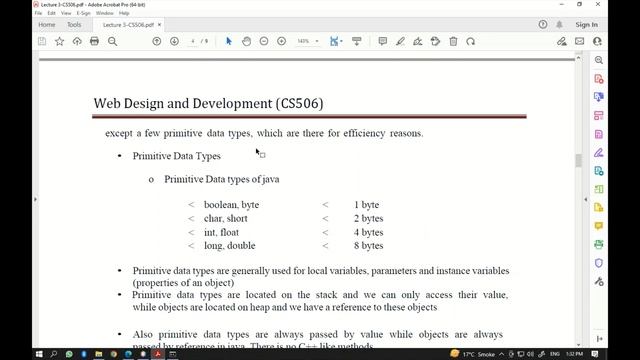Add a sticky note comment
The width and height of the screenshot is (640, 360).
point(382,41)
